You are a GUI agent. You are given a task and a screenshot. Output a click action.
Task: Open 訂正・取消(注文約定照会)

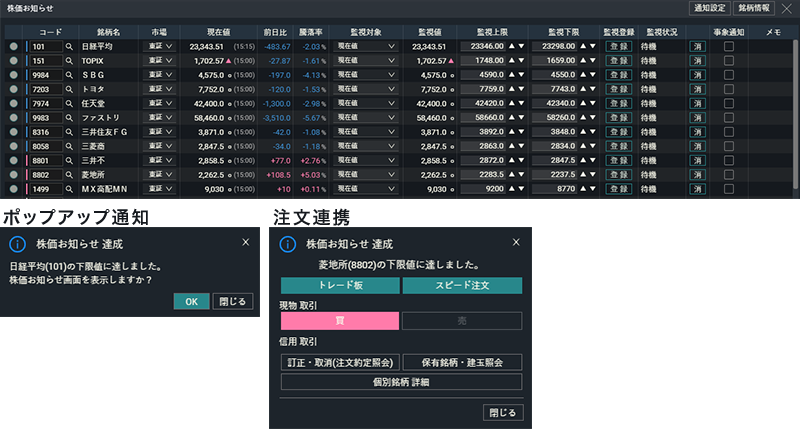[x=340, y=362]
